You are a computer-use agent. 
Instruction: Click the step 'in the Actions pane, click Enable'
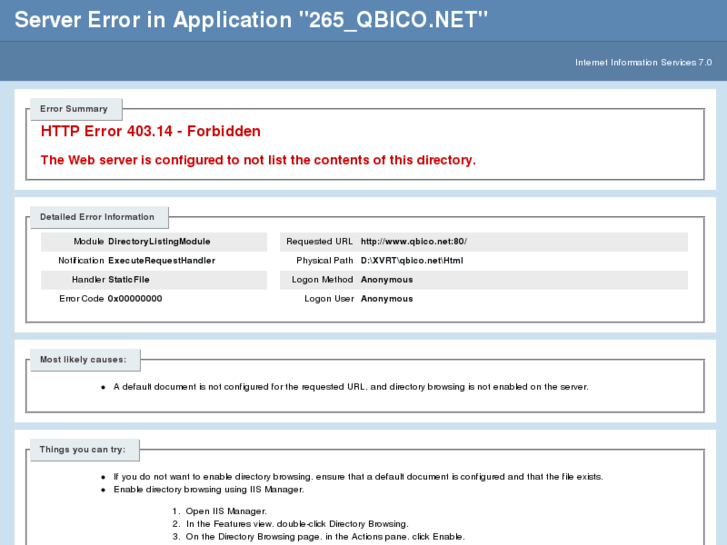(x=325, y=537)
